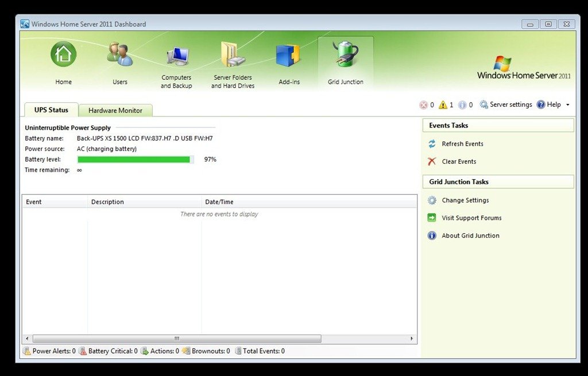
Task: Open Visit Support Forums link
Action: pos(472,218)
